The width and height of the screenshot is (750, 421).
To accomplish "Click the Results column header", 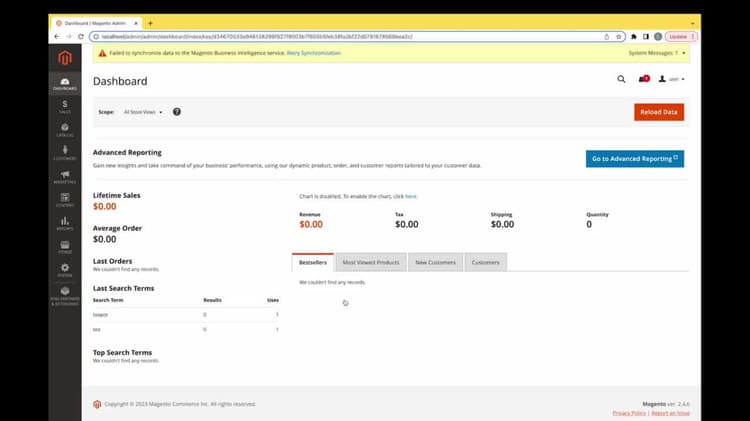I will pyautogui.click(x=212, y=300).
